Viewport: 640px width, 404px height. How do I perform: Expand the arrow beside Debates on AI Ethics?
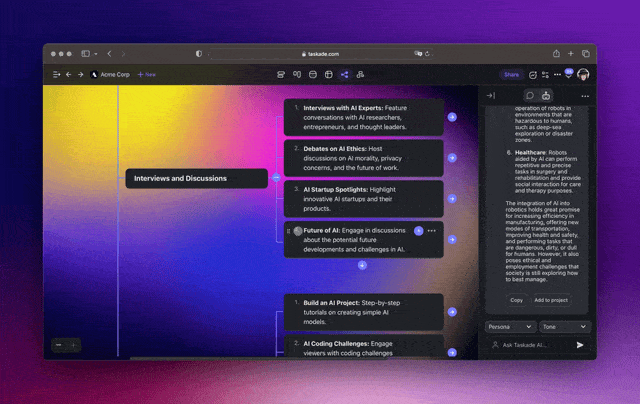click(452, 158)
